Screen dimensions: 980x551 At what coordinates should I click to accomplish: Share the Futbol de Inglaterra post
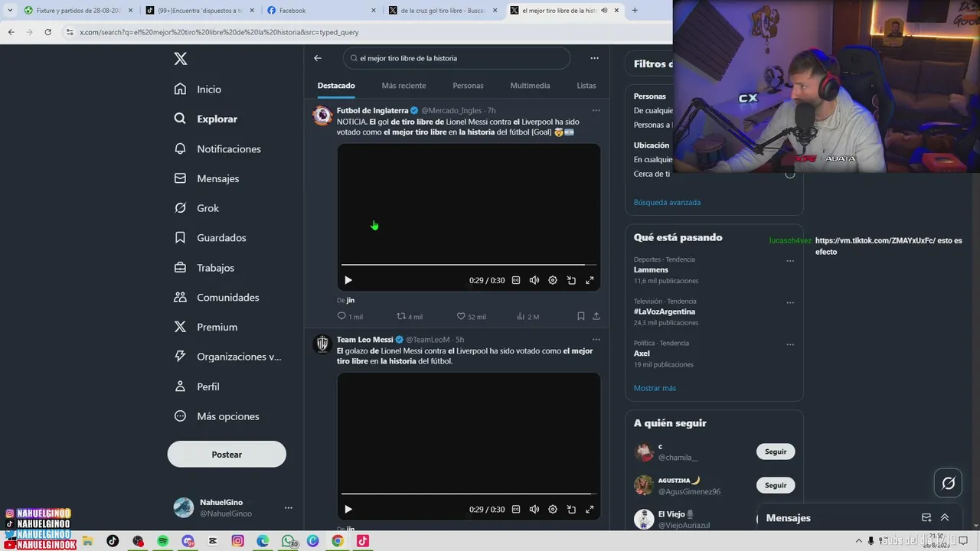point(596,316)
